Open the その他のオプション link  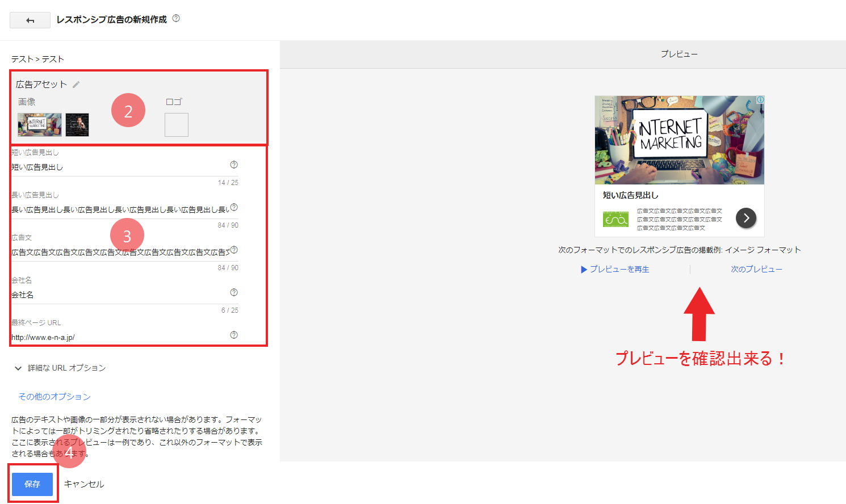click(55, 397)
